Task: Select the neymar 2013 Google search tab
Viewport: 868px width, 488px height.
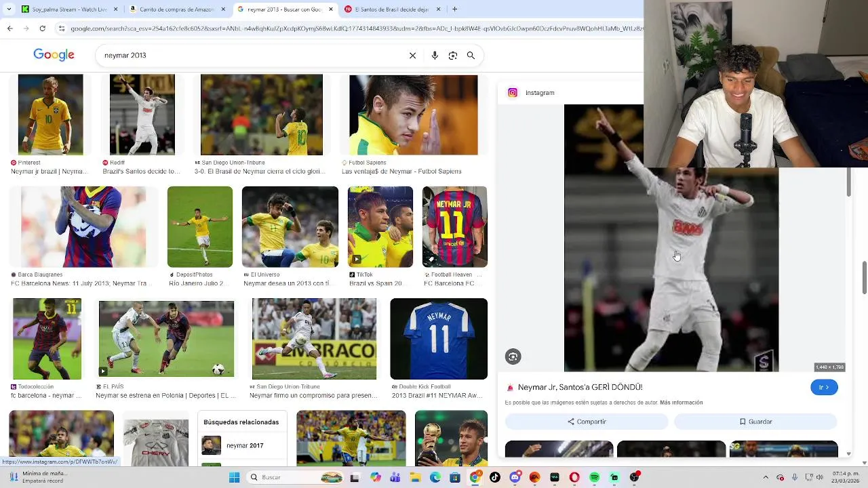Action: 285,9
